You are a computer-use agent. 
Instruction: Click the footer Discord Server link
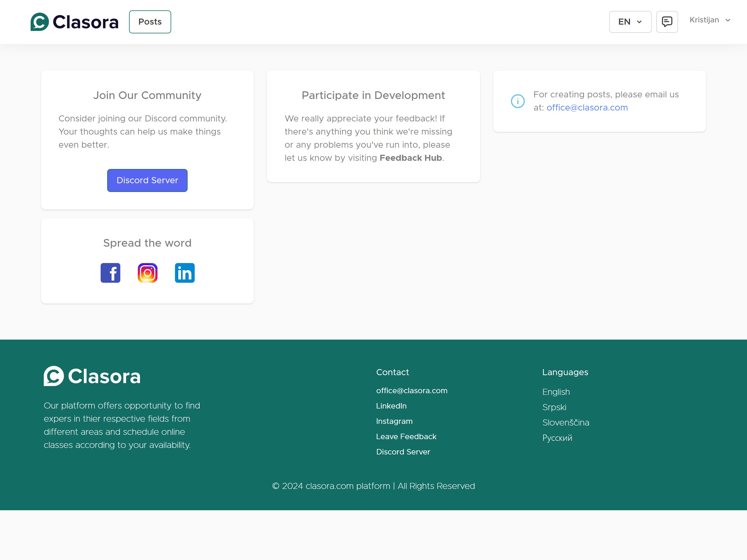pyautogui.click(x=403, y=451)
